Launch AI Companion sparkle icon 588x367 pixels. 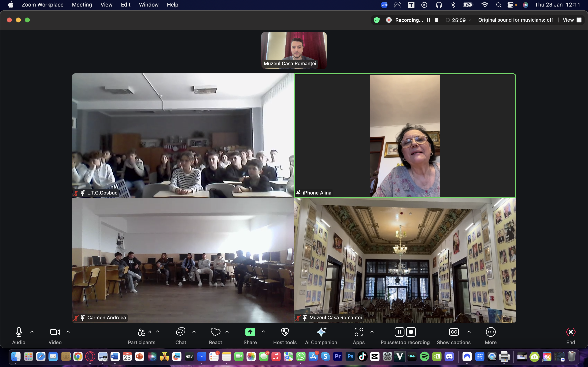(x=321, y=332)
